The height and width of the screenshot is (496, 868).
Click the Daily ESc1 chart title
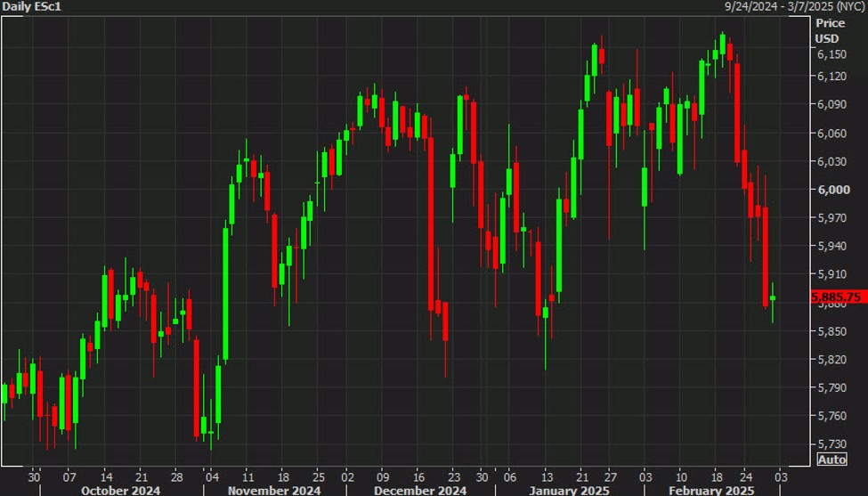tap(31, 6)
